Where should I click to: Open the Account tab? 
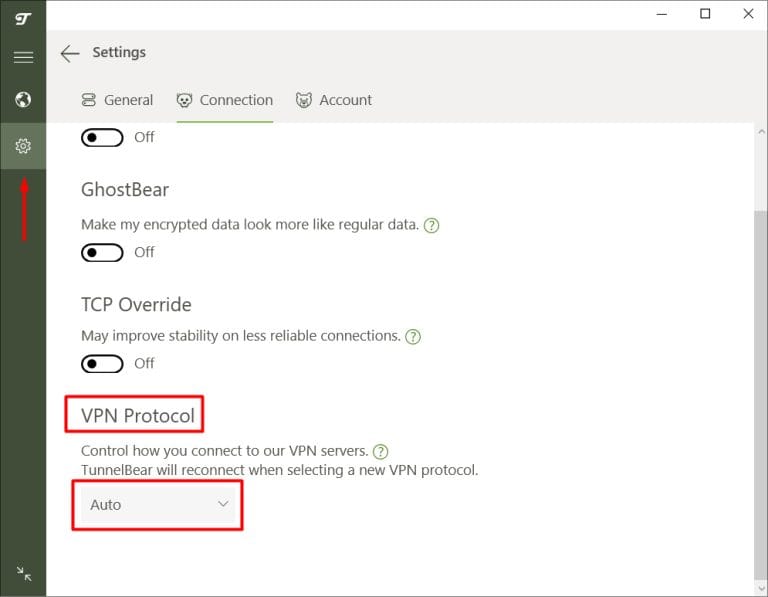pos(334,100)
